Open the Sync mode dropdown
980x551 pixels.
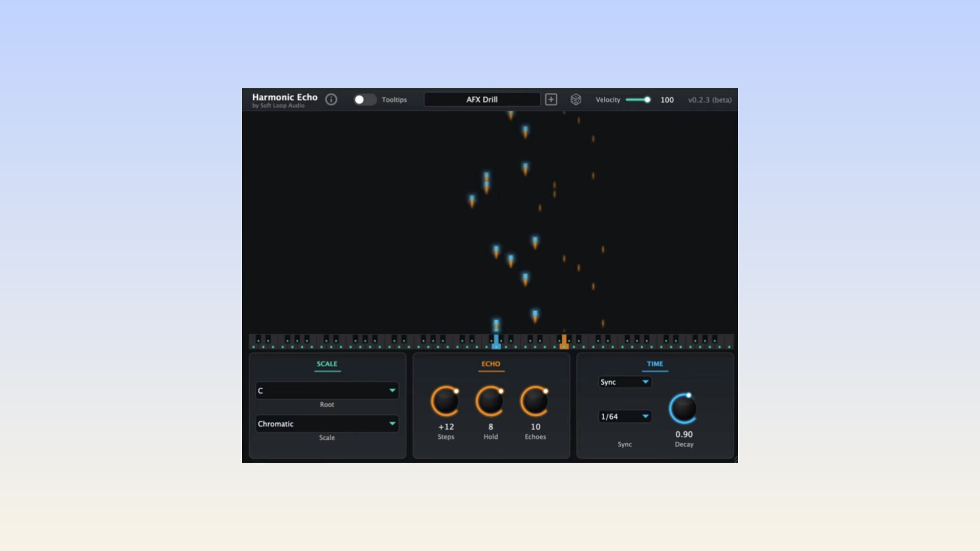point(624,382)
